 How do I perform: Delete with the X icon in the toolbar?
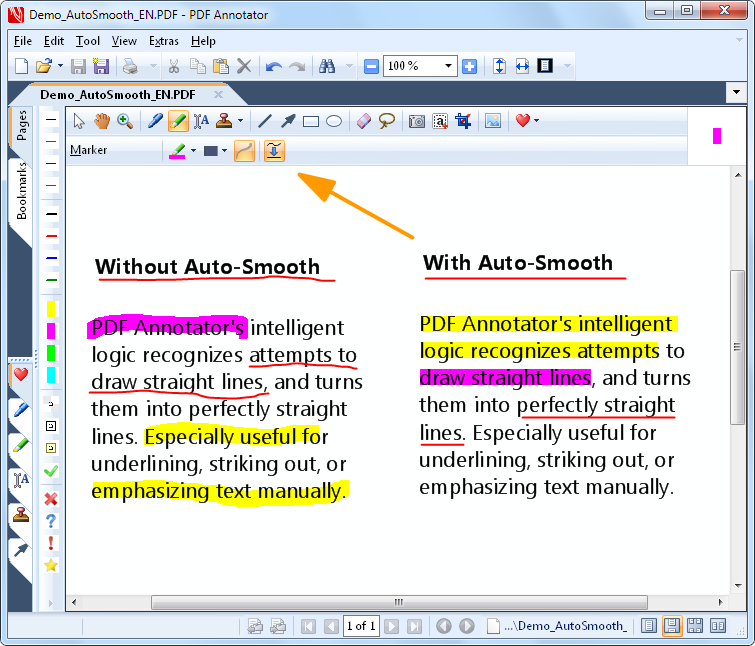pos(244,66)
